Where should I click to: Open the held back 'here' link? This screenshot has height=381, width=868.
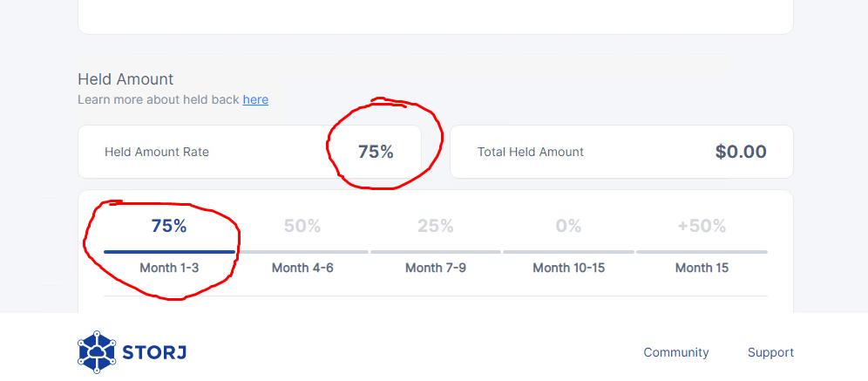[x=255, y=99]
